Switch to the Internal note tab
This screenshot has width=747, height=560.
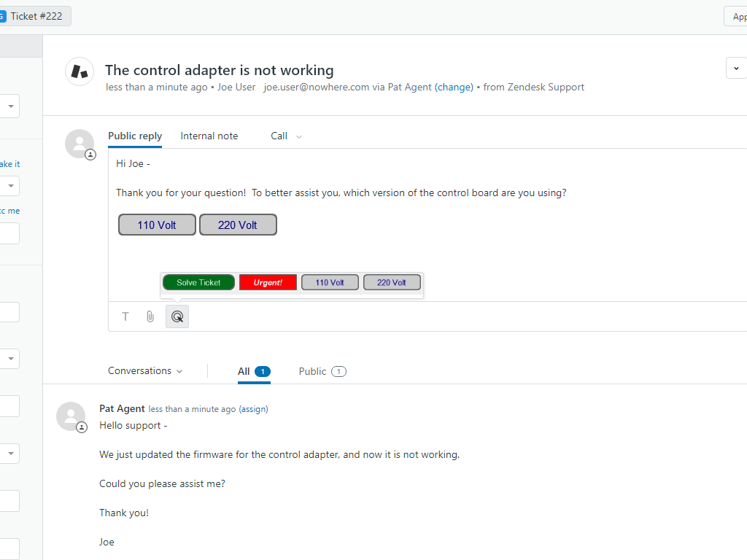pos(209,136)
